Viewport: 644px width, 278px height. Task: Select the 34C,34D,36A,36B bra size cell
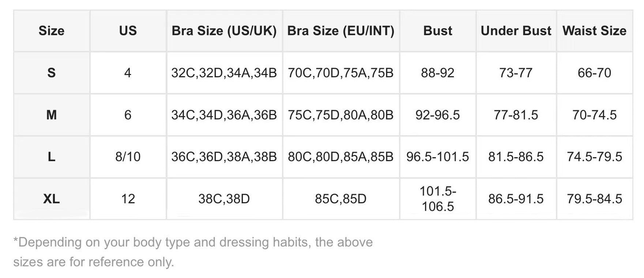tap(224, 115)
